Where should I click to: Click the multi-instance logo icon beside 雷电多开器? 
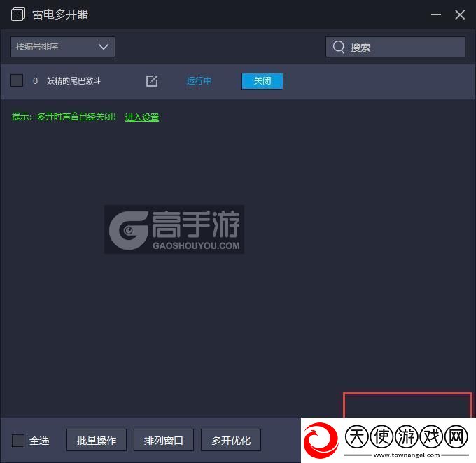coord(18,14)
